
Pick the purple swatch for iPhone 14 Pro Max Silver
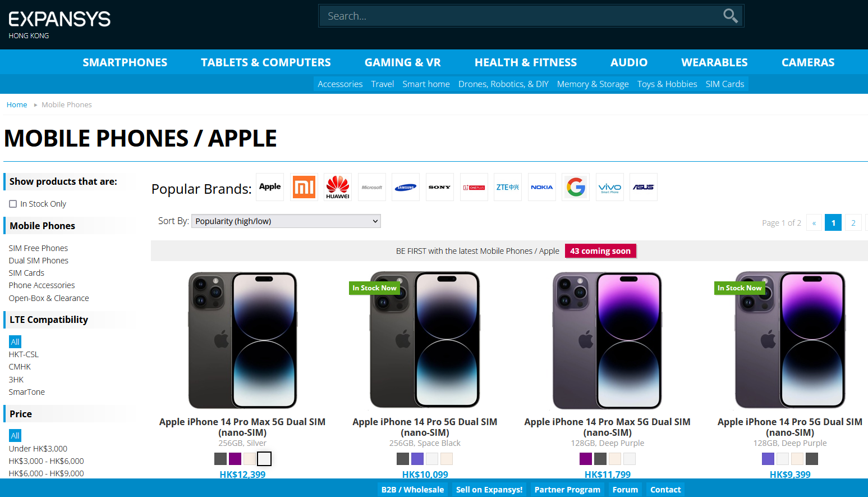coord(235,459)
